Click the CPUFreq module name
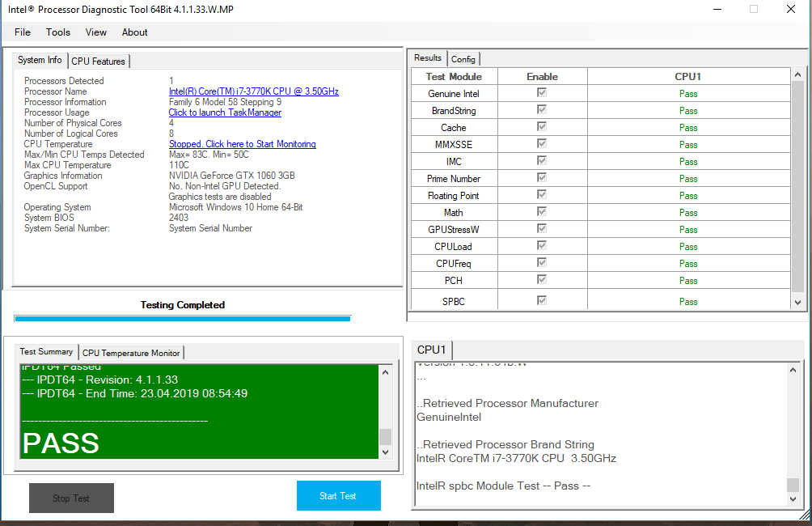Screen dimensions: 812x526 tap(454, 264)
